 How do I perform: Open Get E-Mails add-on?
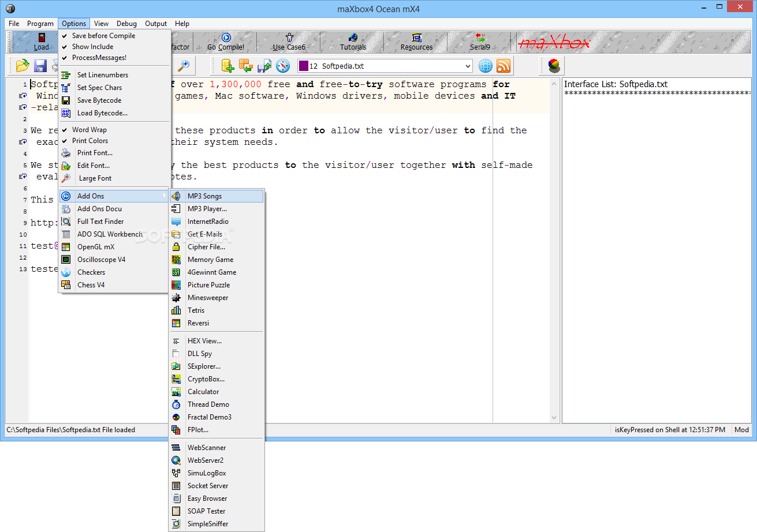coord(217,234)
